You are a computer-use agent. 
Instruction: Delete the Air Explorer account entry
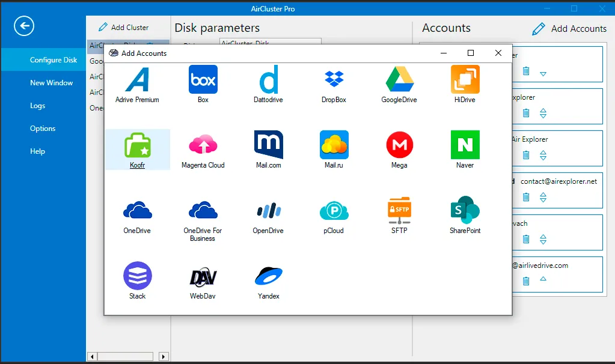point(526,155)
